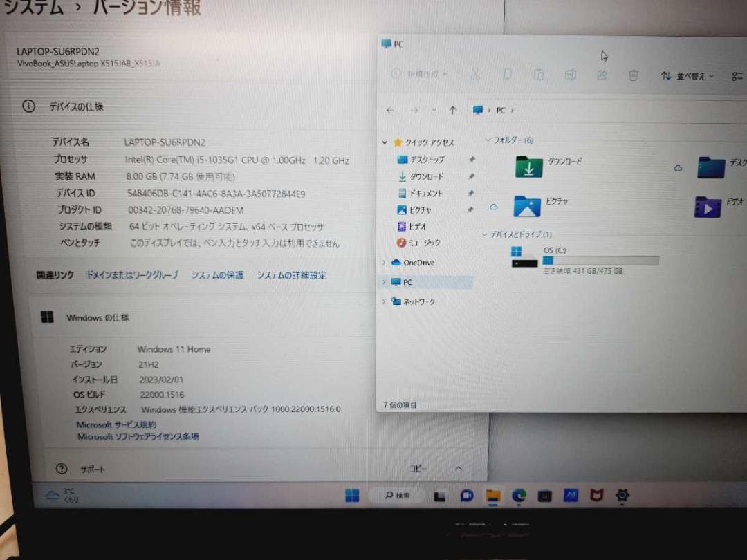Click the OneDrive cloud sync status icon

495,206
